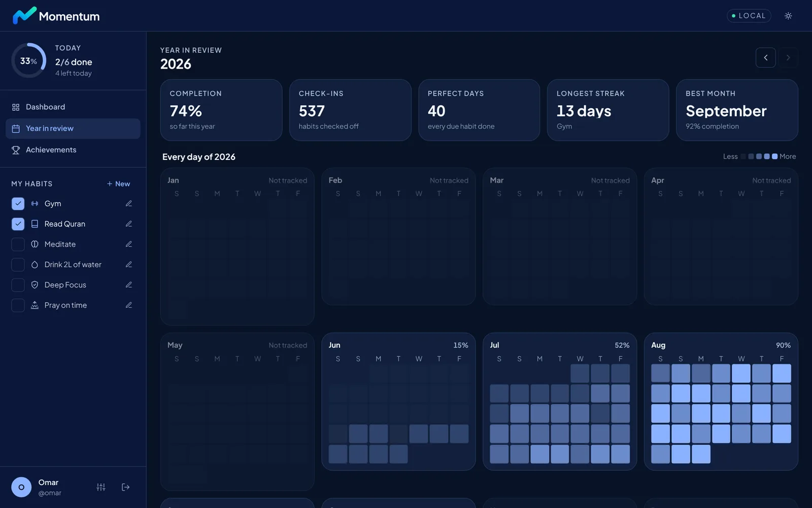Uncheck the Read Quran checkbox
812x508 pixels.
coord(18,224)
